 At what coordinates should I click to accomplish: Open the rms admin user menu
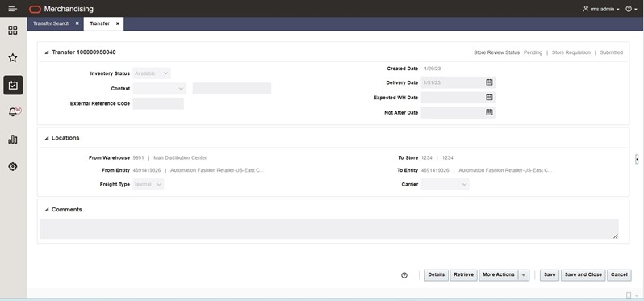(601, 9)
